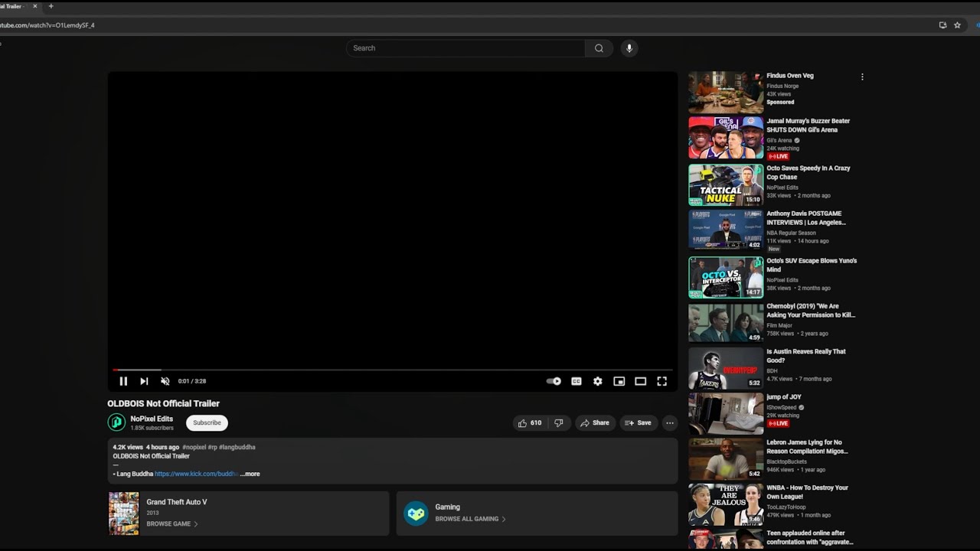Screen dimensions: 980x551
Task: Open the 'Octo Saves Speedy In A Crazy Cop Chase' title
Action: pyautogui.click(x=808, y=172)
